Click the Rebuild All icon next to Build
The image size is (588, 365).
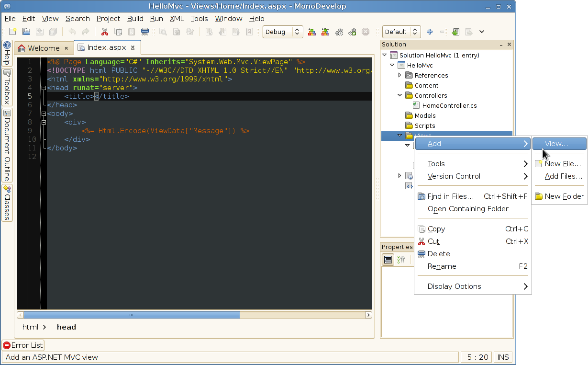pos(325,32)
